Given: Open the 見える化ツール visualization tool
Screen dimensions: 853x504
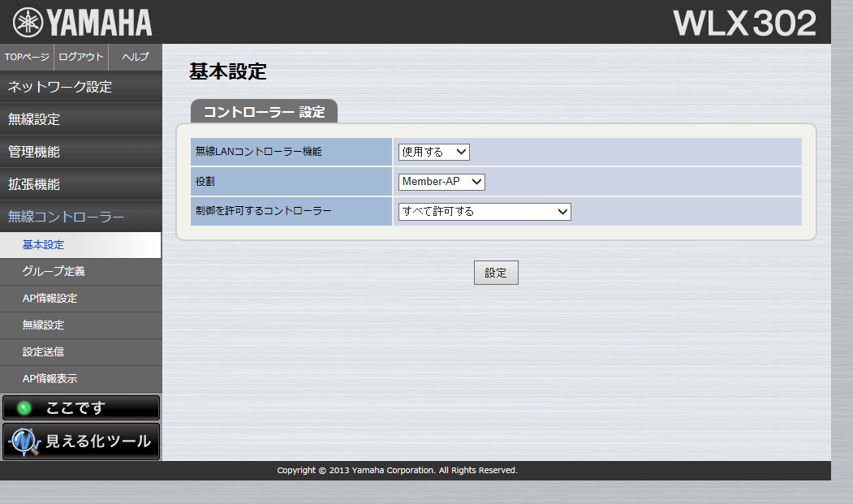Looking at the screenshot, I should coord(81,442).
